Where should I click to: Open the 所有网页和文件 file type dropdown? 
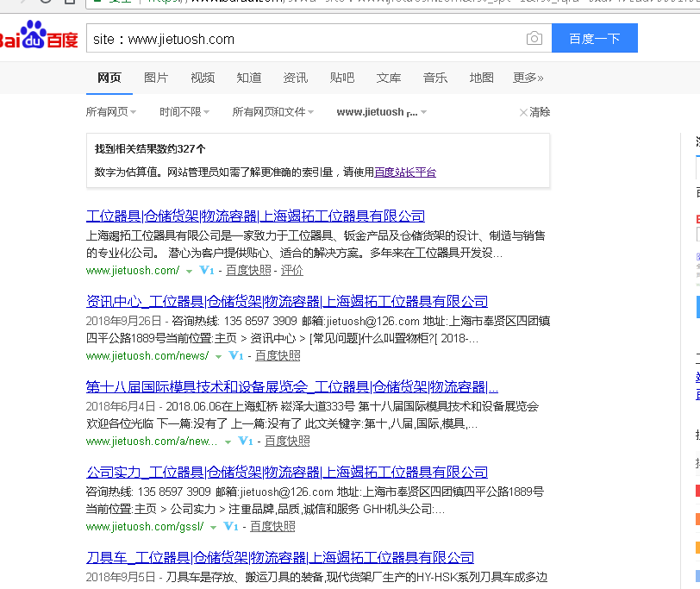pos(272,112)
